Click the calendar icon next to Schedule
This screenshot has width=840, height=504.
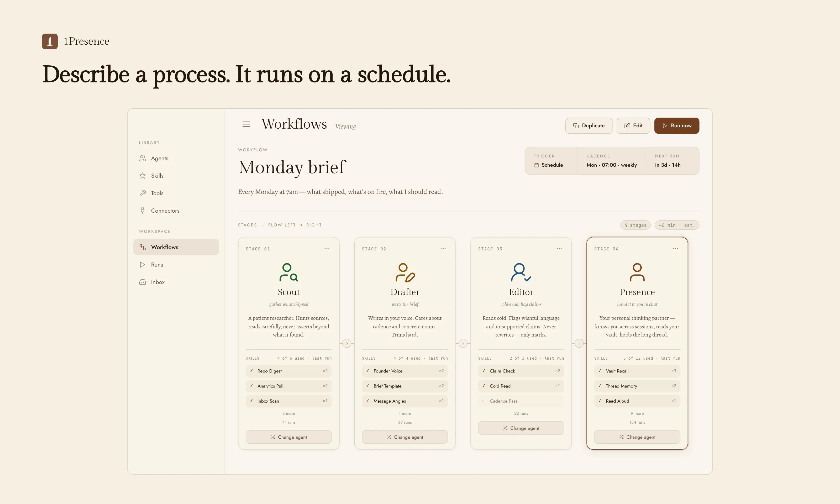point(537,165)
